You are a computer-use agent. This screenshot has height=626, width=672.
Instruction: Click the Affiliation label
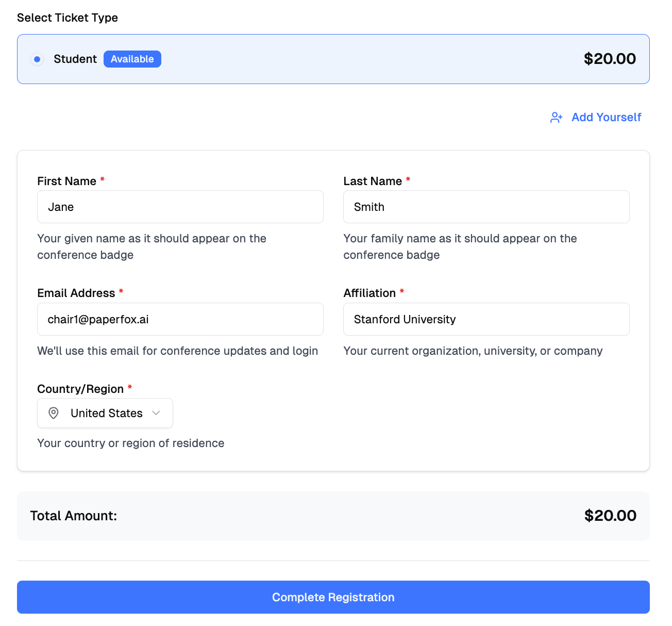pyautogui.click(x=369, y=293)
